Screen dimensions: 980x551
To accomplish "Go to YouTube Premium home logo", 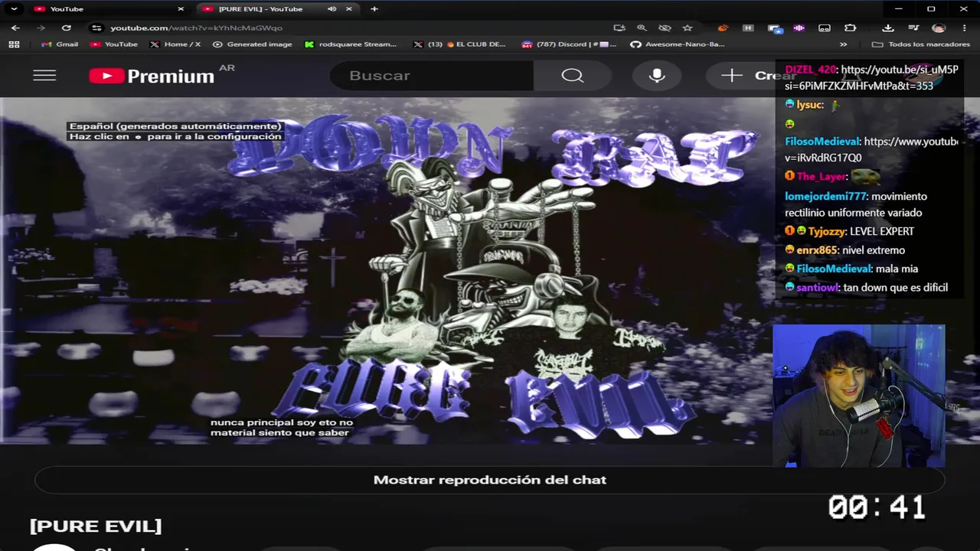I will pos(152,76).
